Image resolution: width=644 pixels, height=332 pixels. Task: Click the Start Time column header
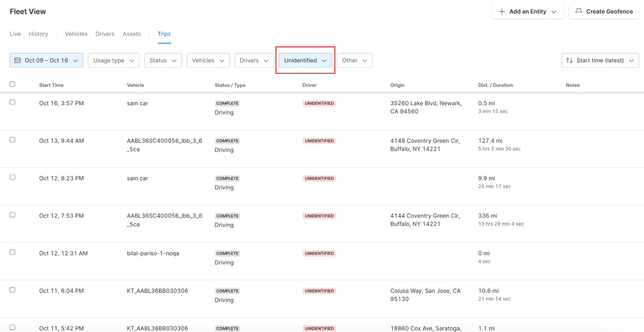coord(51,85)
